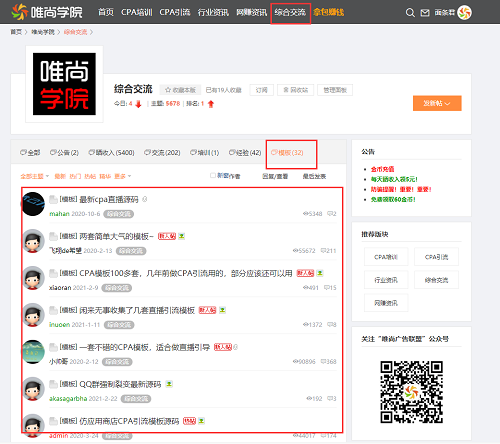Click image attachment icon on CPA模板100多套 thread
Viewport: 500px width, 444px height.
point(320,273)
